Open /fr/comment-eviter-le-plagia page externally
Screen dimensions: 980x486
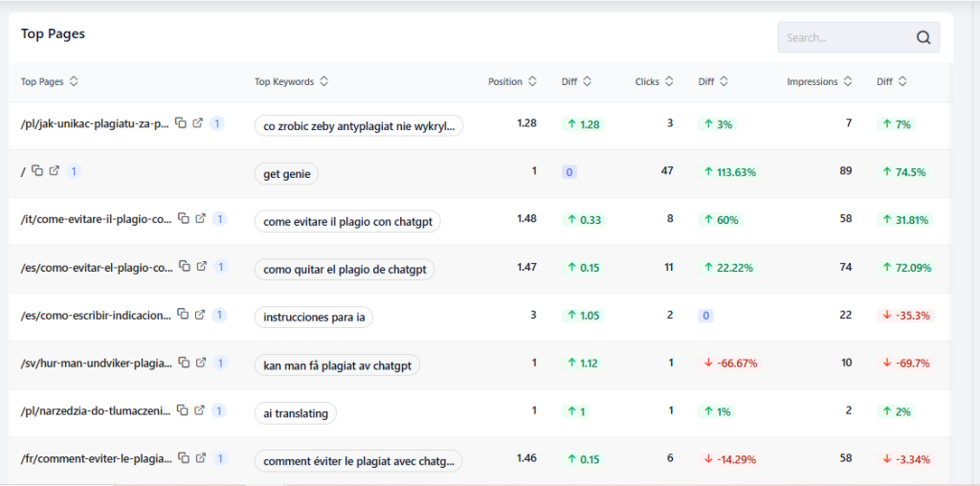click(x=201, y=458)
